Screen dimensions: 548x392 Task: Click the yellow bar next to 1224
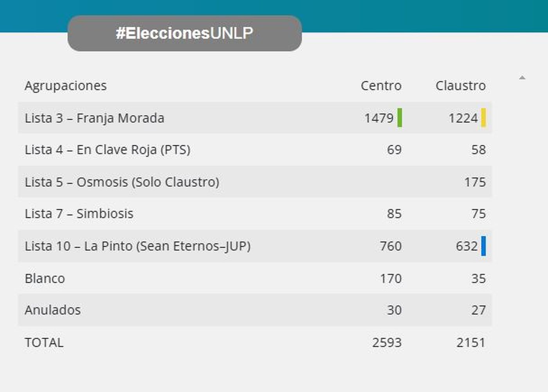click(x=484, y=118)
